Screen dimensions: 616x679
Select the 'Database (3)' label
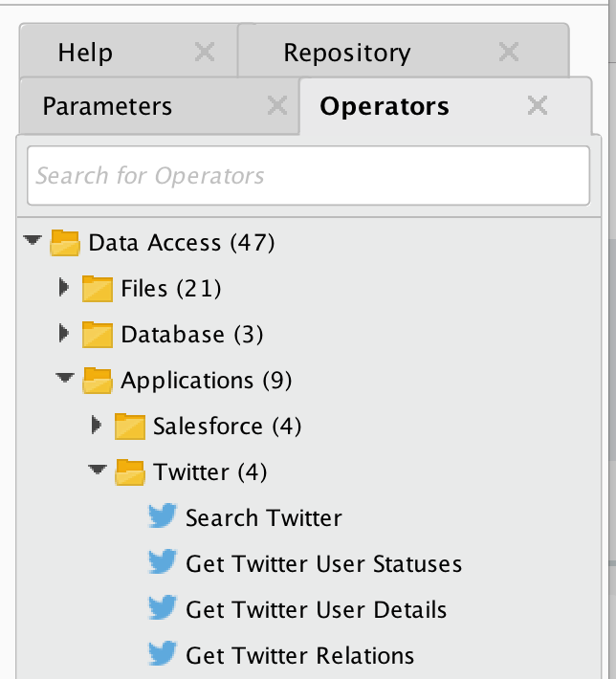coord(192,335)
